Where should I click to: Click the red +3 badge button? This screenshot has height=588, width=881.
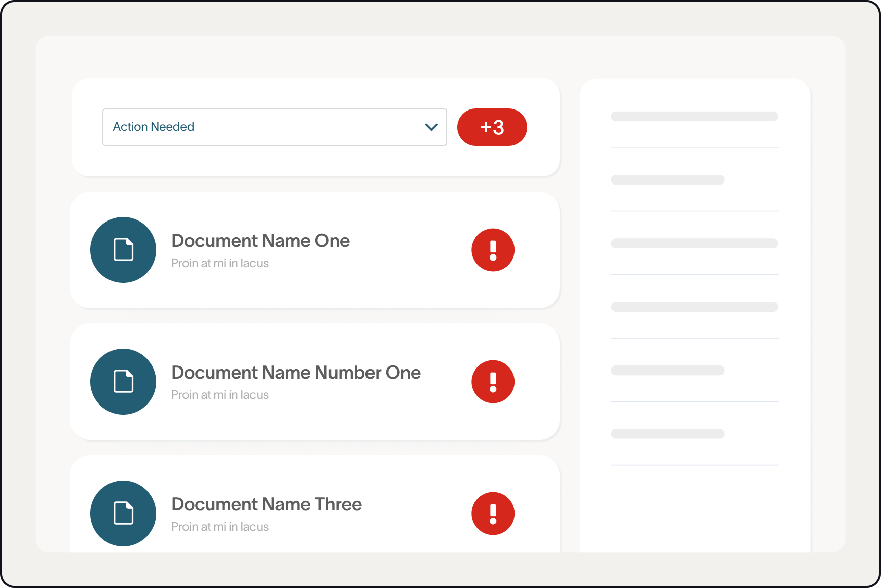492,127
